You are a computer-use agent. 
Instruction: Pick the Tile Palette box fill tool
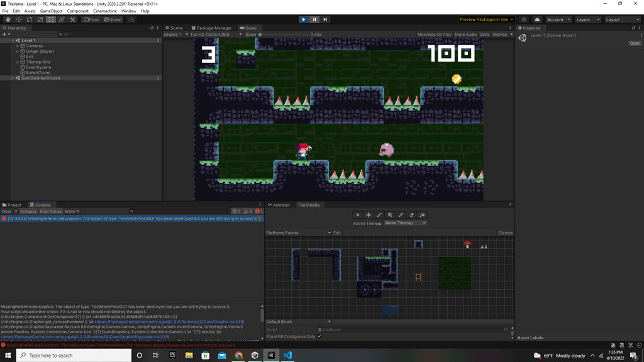coord(390,215)
